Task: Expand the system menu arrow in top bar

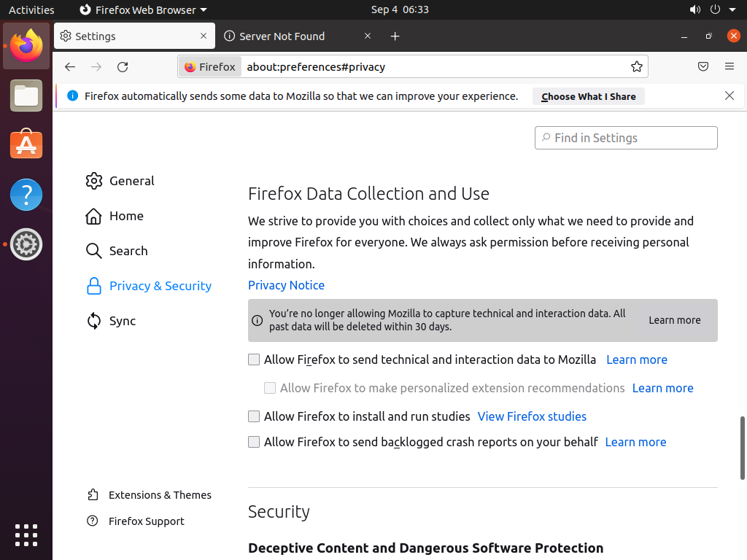Action: (732, 10)
